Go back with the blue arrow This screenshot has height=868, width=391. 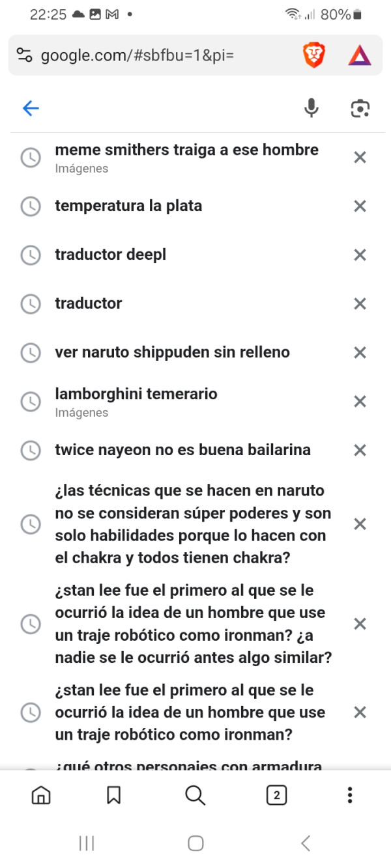coord(31,108)
